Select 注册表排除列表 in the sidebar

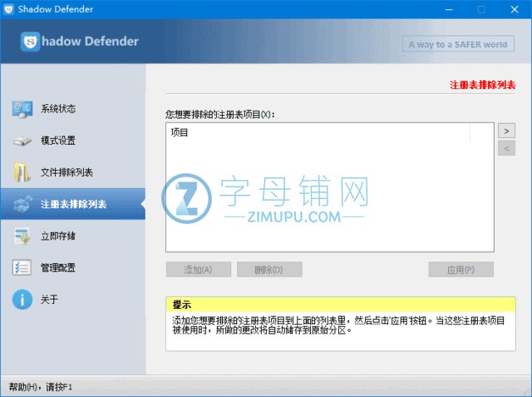(x=73, y=204)
